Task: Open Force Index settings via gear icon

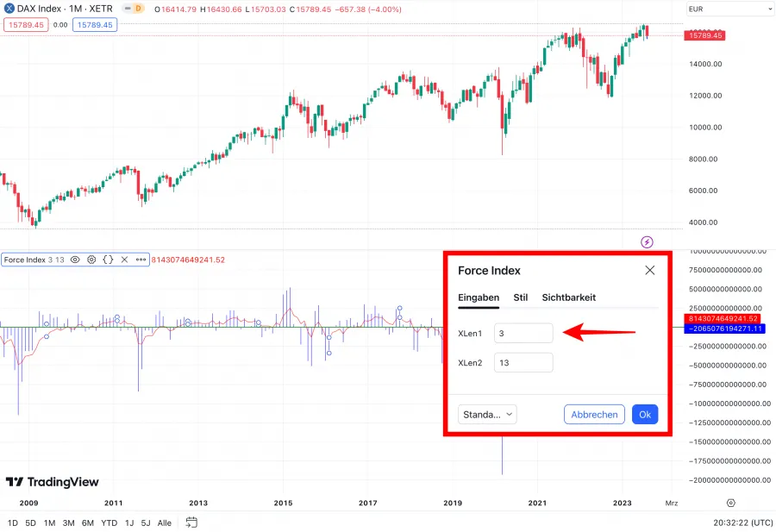Action: (91, 259)
